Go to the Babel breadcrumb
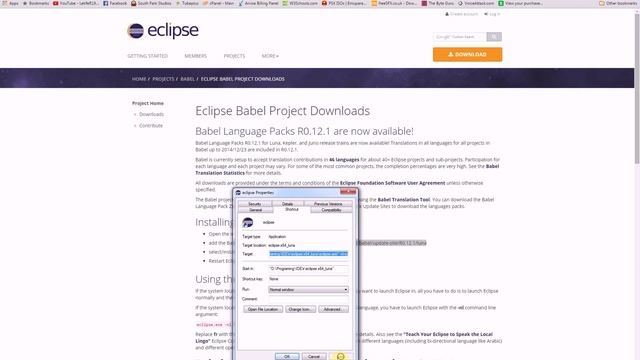The height and width of the screenshot is (360, 640). point(187,79)
